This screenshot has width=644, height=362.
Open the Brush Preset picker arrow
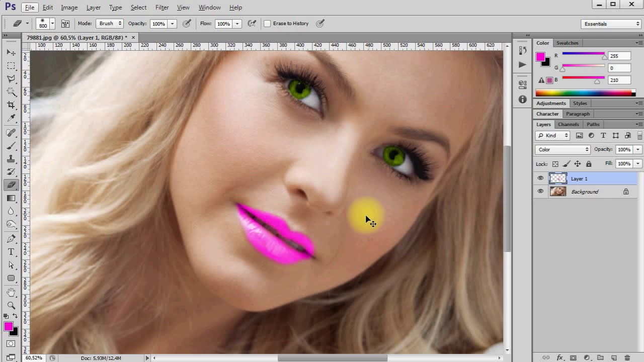coord(52,24)
